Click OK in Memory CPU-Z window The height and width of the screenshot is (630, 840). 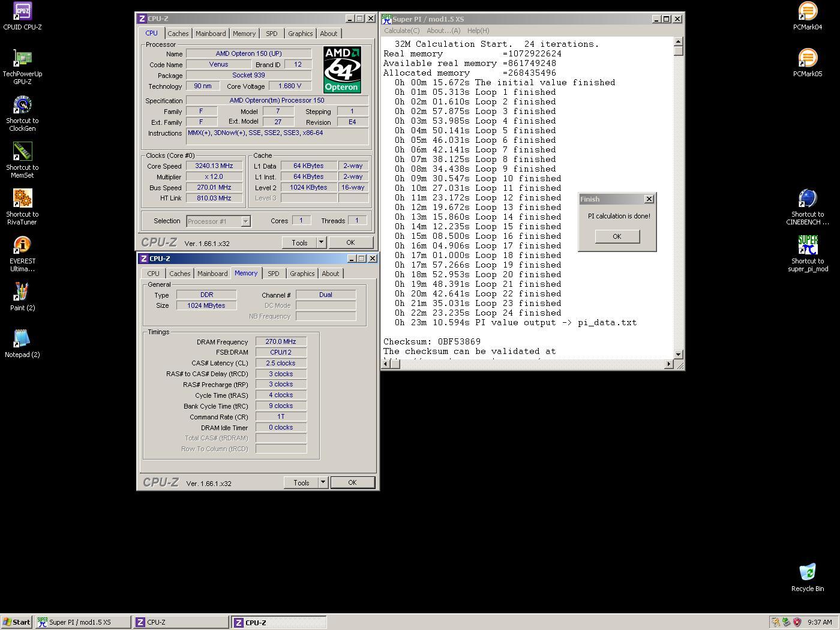click(x=352, y=482)
